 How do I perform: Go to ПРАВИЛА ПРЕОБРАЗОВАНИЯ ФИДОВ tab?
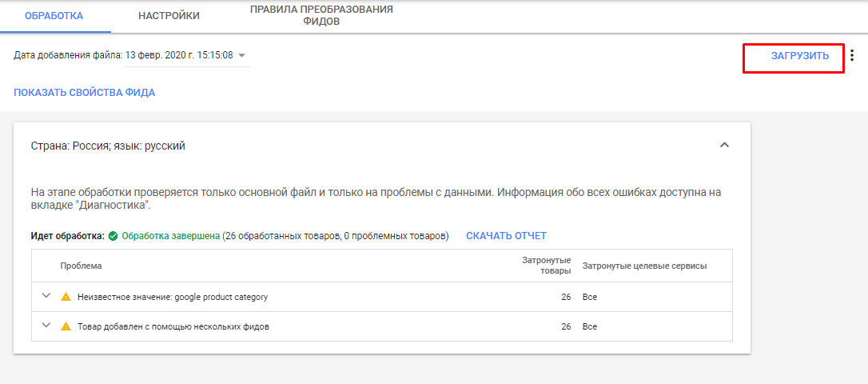click(x=321, y=15)
